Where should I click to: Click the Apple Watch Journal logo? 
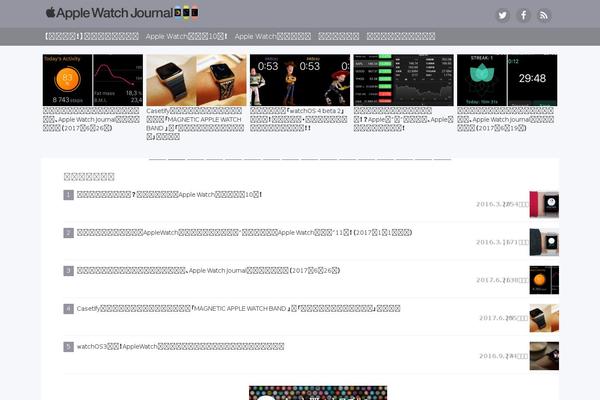122,13
